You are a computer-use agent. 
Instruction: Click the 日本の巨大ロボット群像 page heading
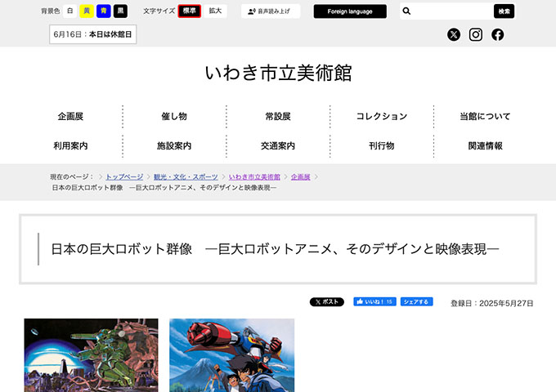pyautogui.click(x=276, y=249)
